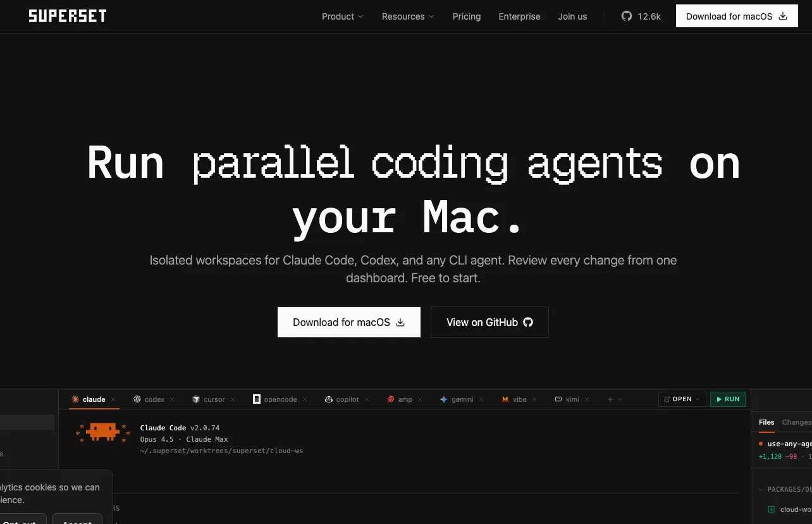Click the cloud-wo file entry

[789, 509]
